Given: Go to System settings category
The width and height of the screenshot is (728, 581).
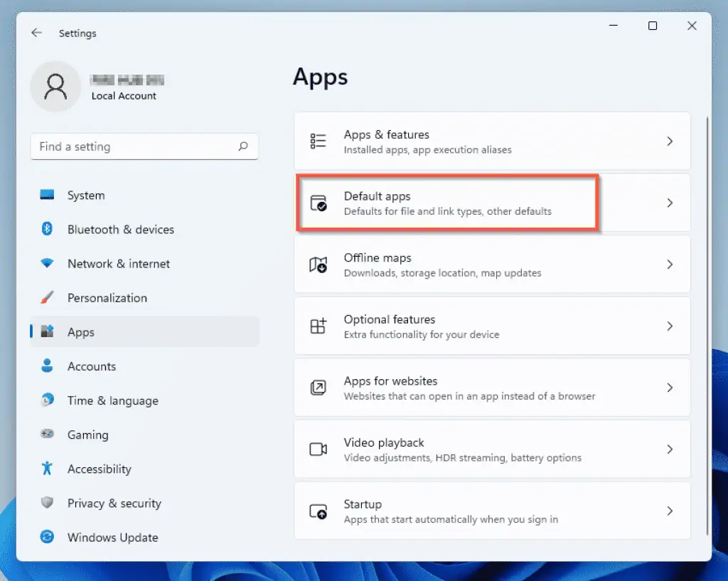Looking at the screenshot, I should (144, 195).
